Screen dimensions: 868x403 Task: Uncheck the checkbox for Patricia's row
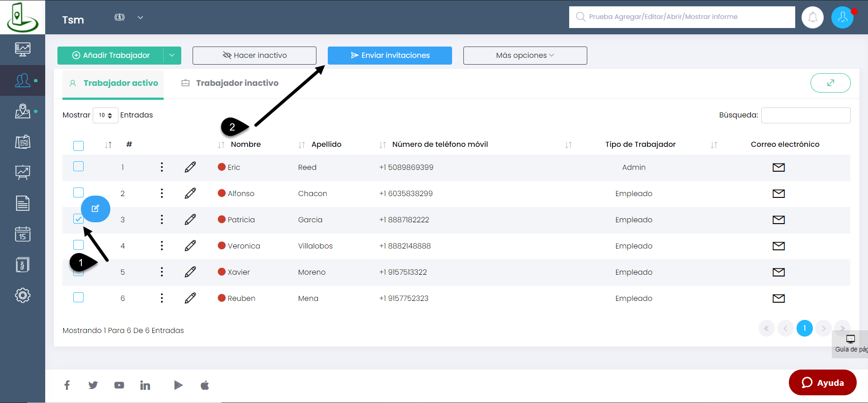[x=78, y=219]
